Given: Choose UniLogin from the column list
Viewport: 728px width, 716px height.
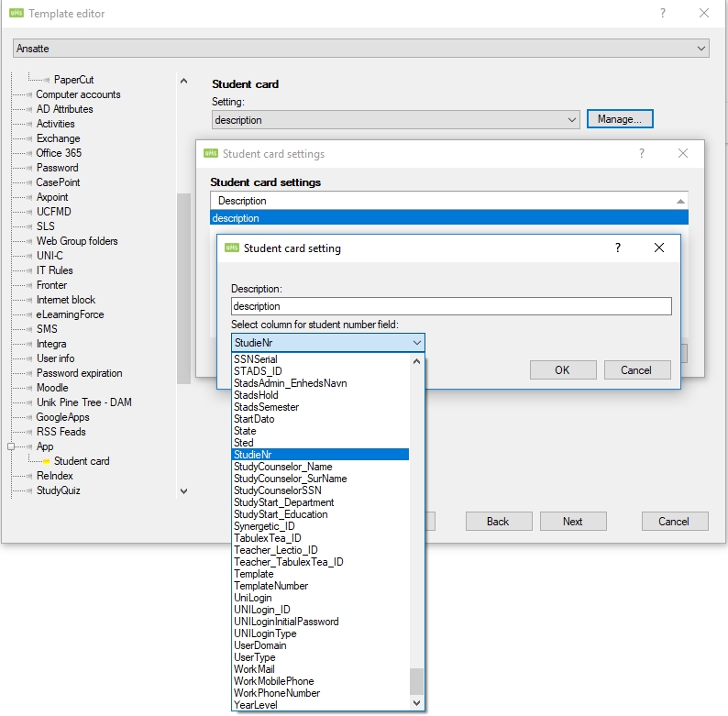Looking at the screenshot, I should tap(253, 598).
